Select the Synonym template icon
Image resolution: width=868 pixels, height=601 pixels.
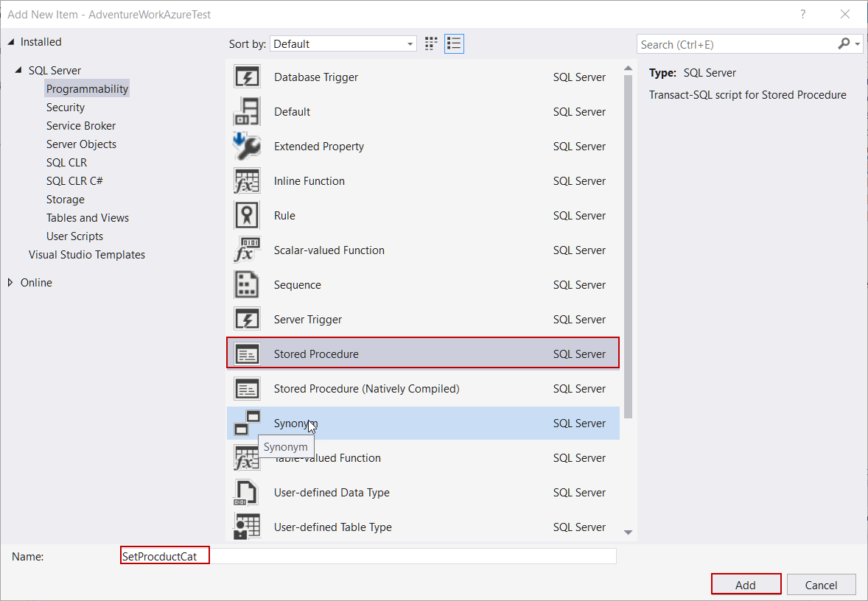[247, 423]
